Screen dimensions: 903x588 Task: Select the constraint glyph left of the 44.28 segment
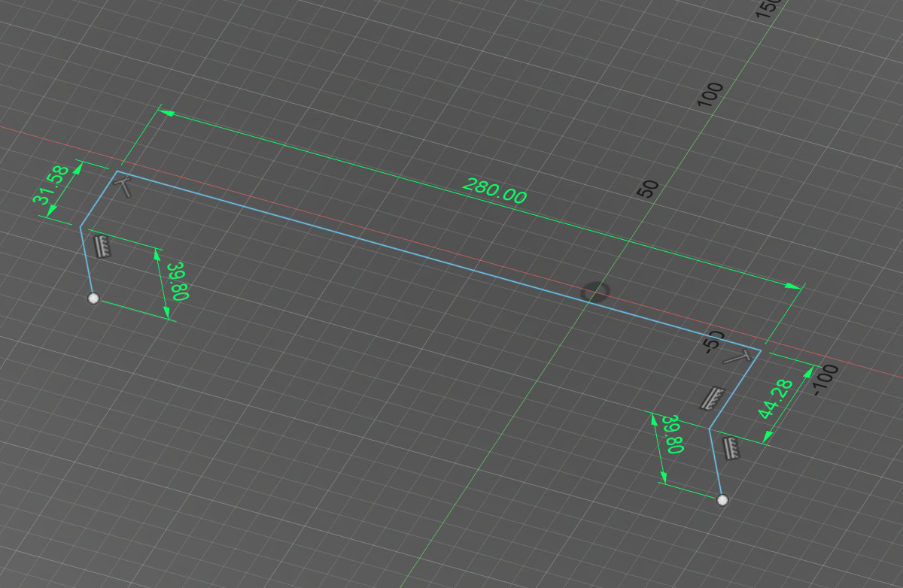click(711, 398)
